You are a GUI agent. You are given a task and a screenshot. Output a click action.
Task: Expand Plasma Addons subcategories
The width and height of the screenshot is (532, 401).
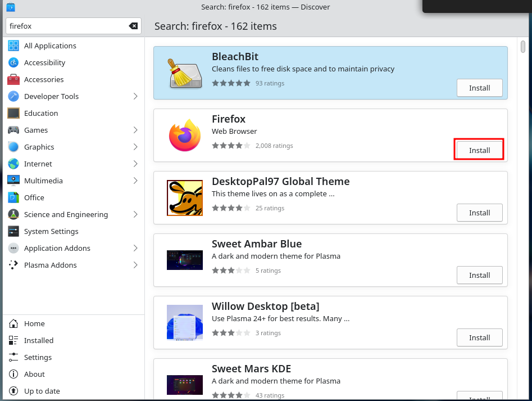tap(135, 265)
